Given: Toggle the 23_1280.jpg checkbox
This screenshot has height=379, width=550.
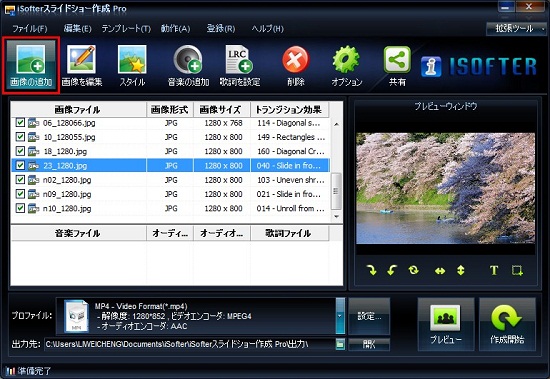Looking at the screenshot, I should tap(20, 165).
